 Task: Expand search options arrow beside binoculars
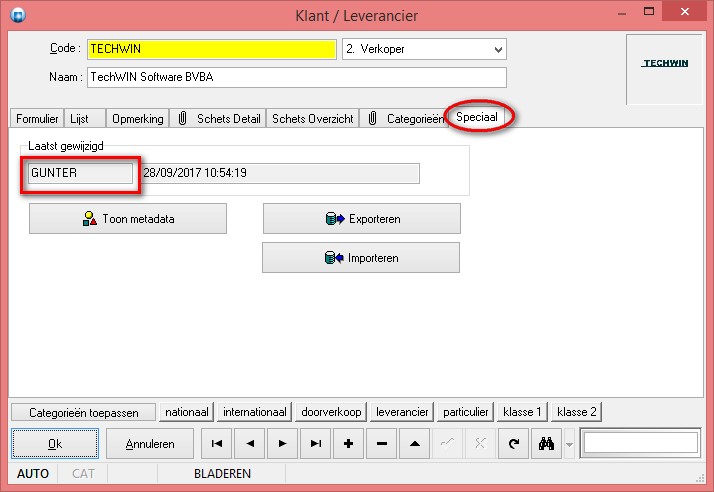pos(569,444)
